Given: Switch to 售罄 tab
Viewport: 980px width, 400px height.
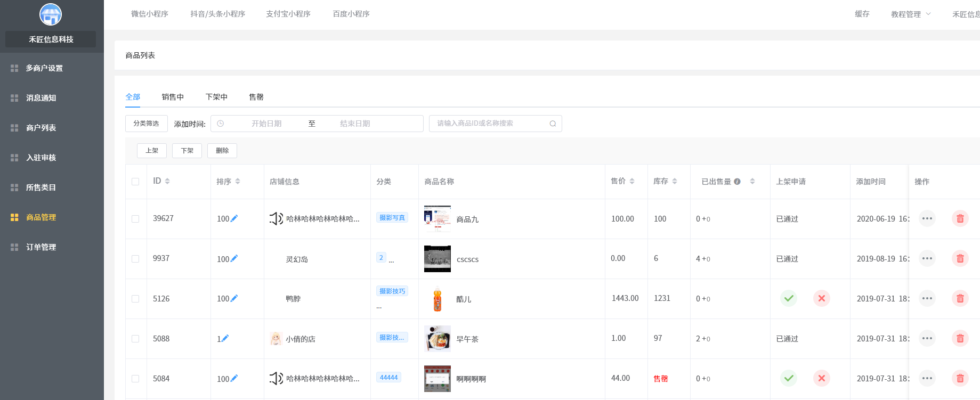Looking at the screenshot, I should coord(256,97).
